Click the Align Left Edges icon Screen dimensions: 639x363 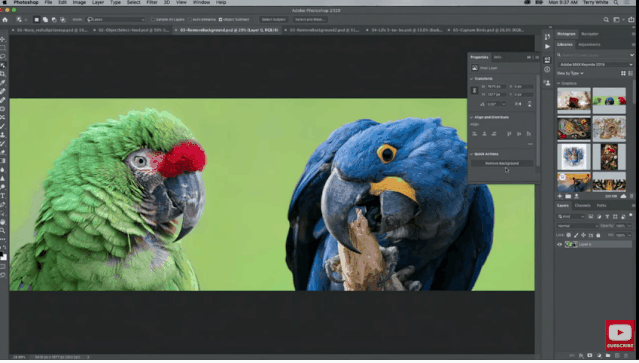tap(475, 134)
